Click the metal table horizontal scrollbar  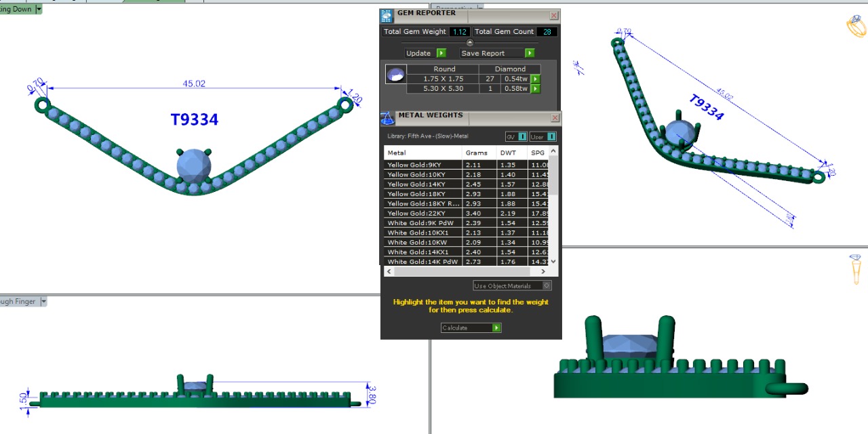click(x=468, y=271)
